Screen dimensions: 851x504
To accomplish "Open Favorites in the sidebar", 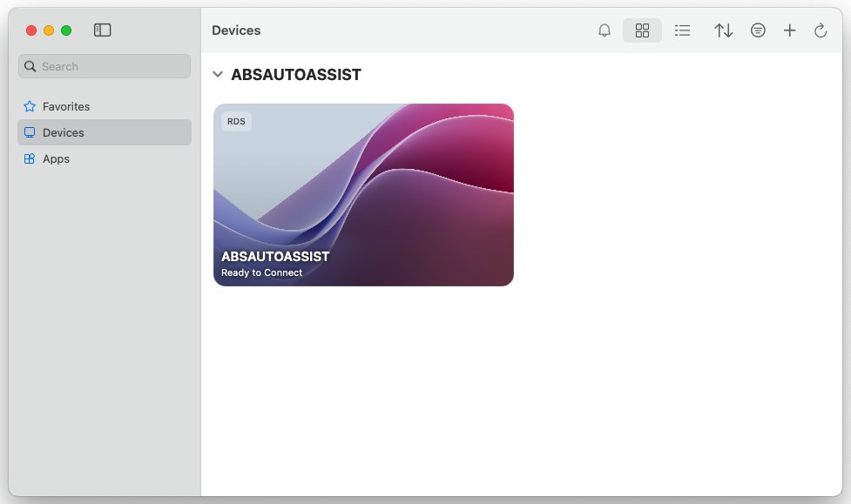I will tap(66, 106).
